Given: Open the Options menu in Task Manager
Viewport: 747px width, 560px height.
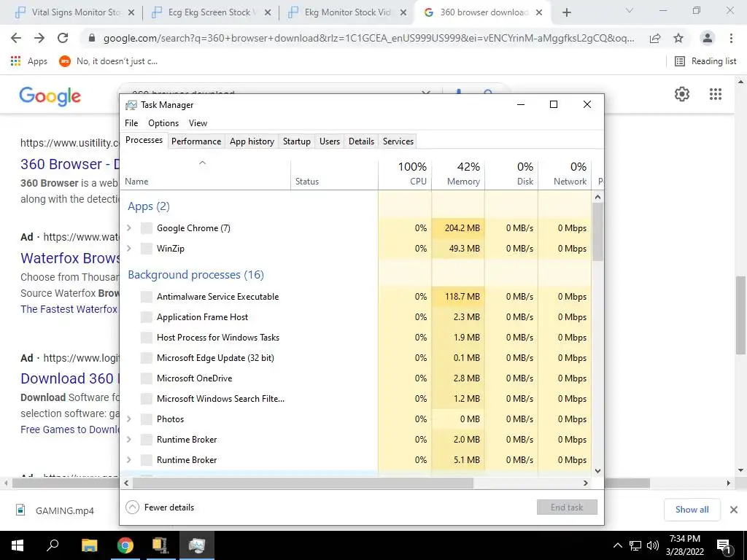Looking at the screenshot, I should 163,123.
